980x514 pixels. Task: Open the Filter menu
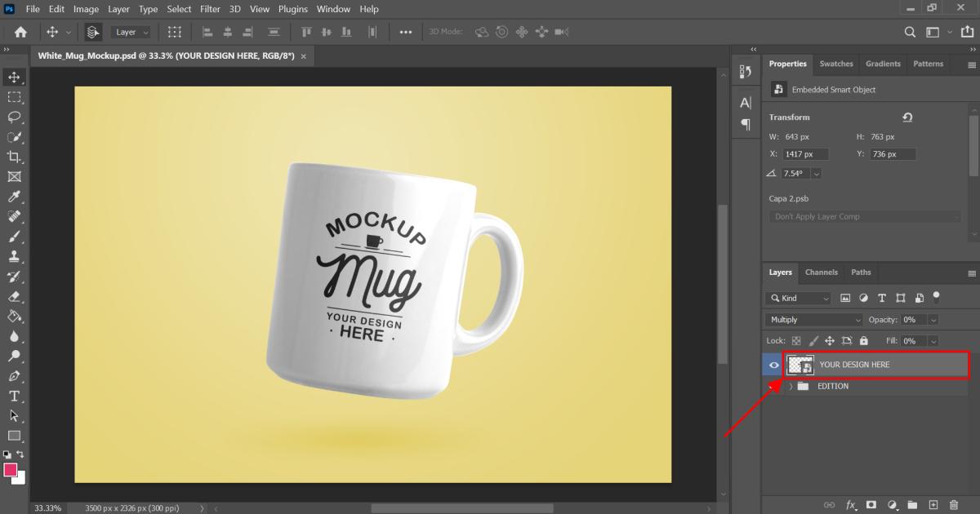pyautogui.click(x=210, y=9)
